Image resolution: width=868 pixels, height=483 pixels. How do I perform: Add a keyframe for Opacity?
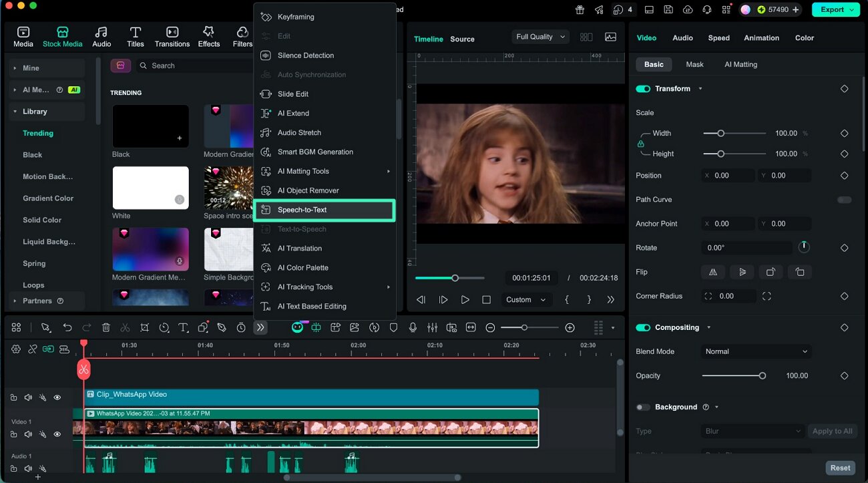click(844, 376)
